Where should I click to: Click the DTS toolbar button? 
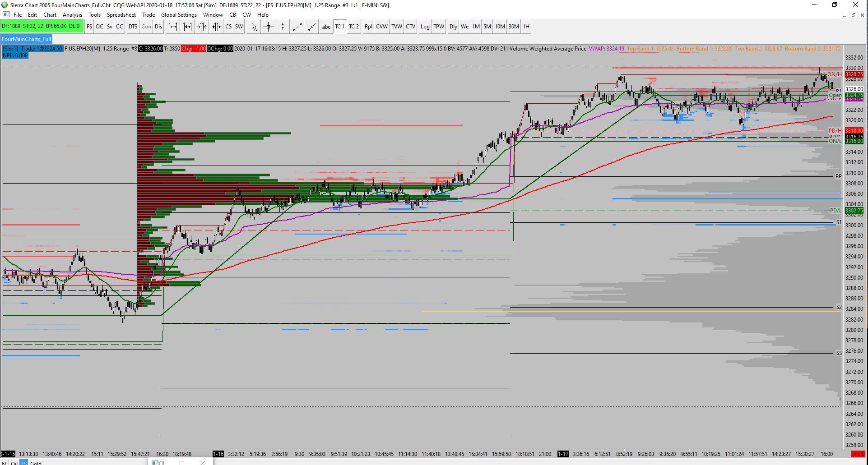133,27
